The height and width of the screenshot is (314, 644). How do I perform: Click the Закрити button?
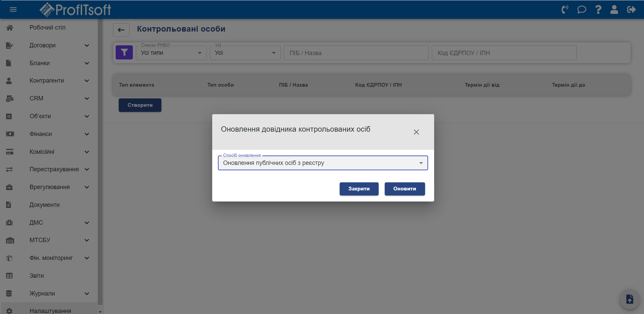pyautogui.click(x=359, y=189)
